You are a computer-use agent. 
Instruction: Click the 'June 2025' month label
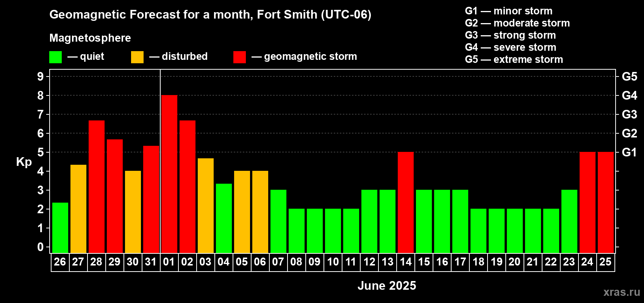click(387, 286)
